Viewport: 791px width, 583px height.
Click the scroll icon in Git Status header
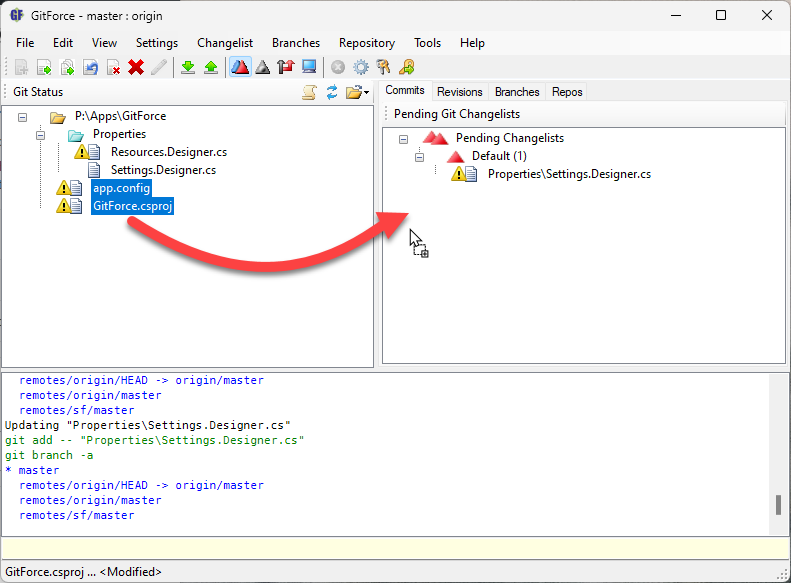(309, 92)
